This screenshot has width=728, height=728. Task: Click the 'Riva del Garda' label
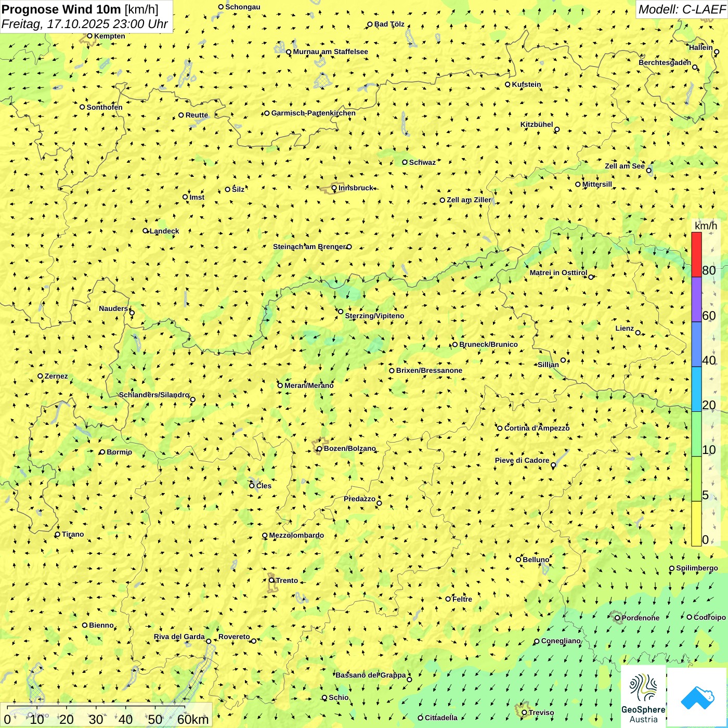[x=179, y=636]
